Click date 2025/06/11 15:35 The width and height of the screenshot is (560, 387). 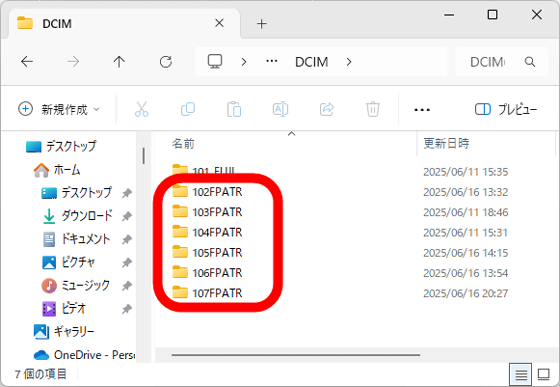click(x=465, y=172)
